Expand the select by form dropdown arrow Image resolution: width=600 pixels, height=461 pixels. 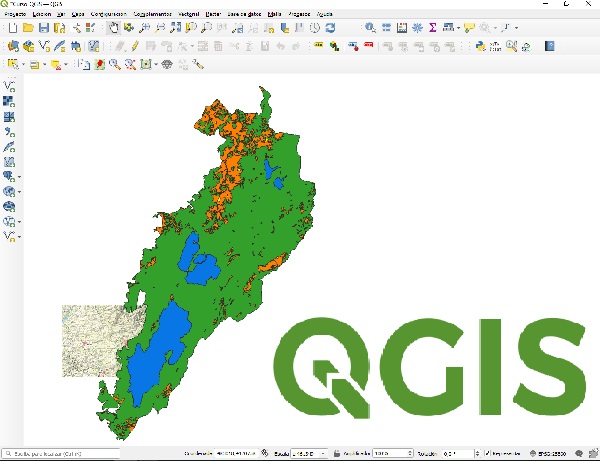click(x=44, y=64)
